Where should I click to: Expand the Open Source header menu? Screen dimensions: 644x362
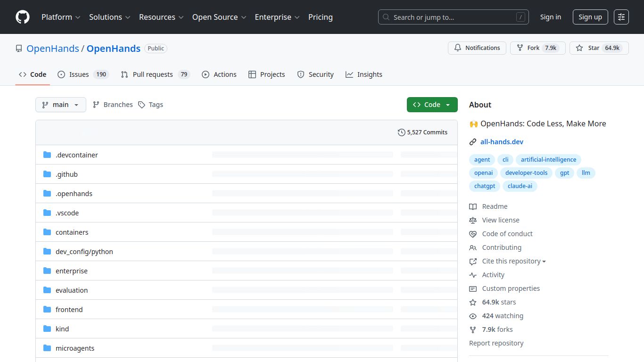[219, 17]
